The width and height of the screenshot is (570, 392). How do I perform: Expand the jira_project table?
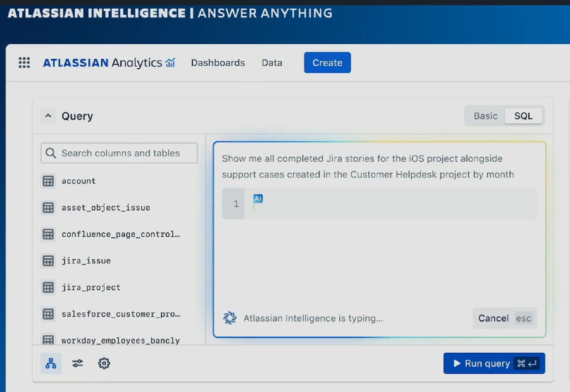click(x=91, y=287)
